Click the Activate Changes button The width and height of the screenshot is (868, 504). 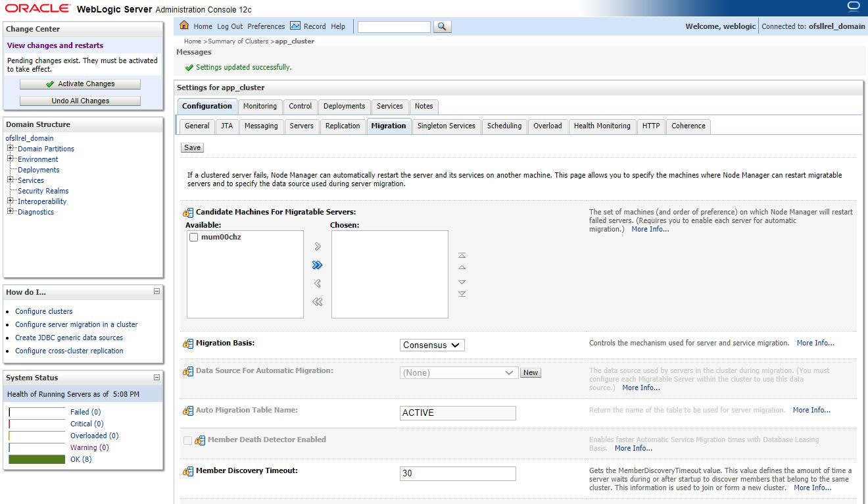click(80, 84)
